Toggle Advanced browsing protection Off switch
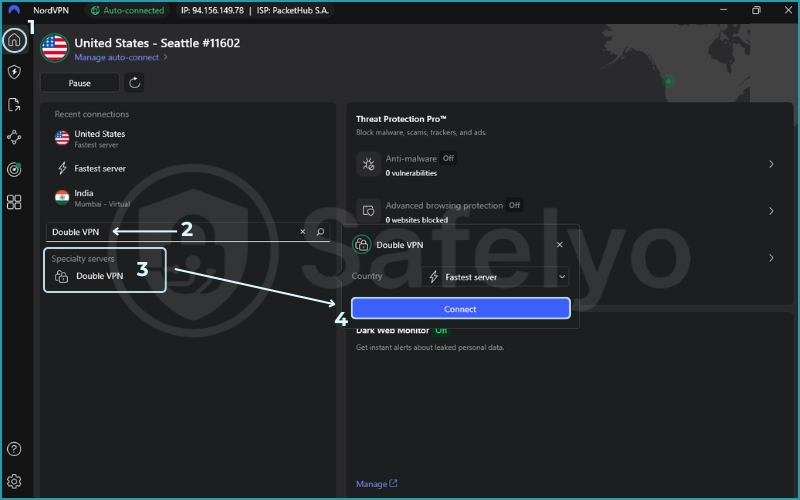The image size is (800, 500). tap(514, 205)
